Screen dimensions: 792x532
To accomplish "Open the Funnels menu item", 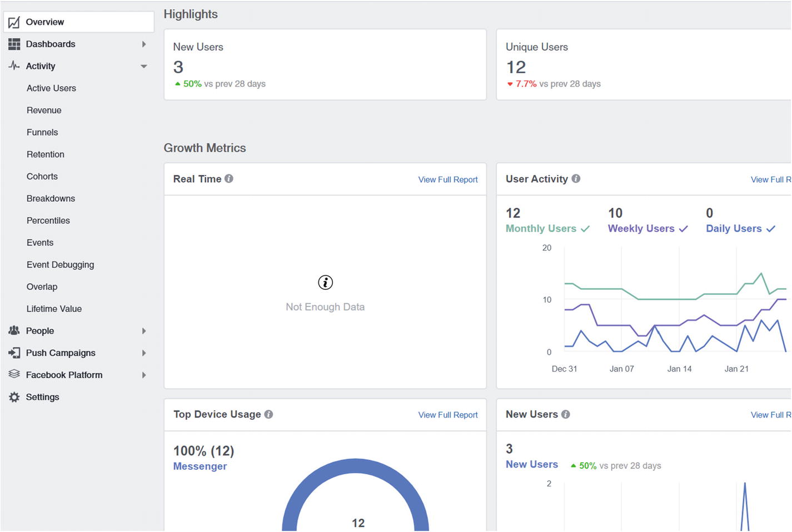I will click(x=42, y=132).
